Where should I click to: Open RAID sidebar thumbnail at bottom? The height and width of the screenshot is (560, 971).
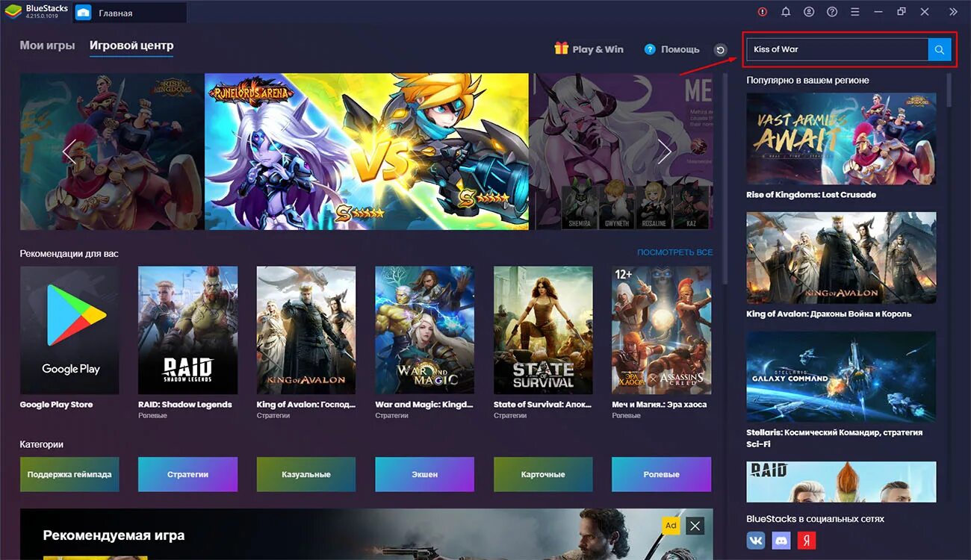pos(841,482)
